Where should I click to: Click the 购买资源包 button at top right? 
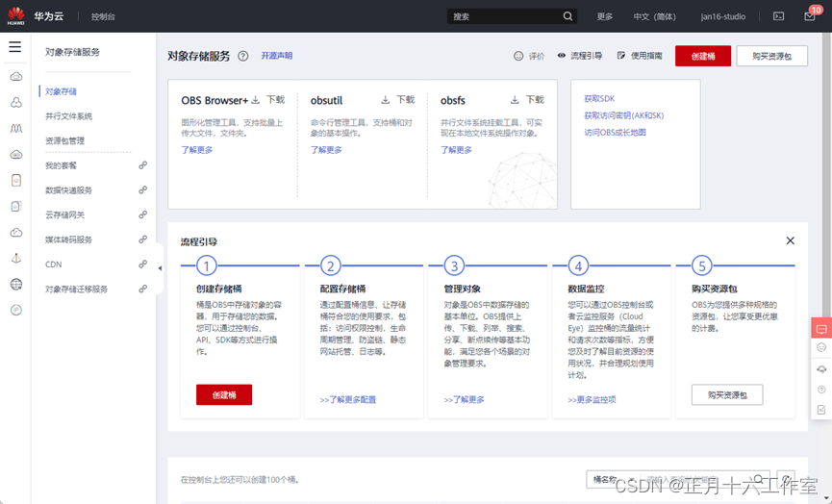[x=772, y=56]
